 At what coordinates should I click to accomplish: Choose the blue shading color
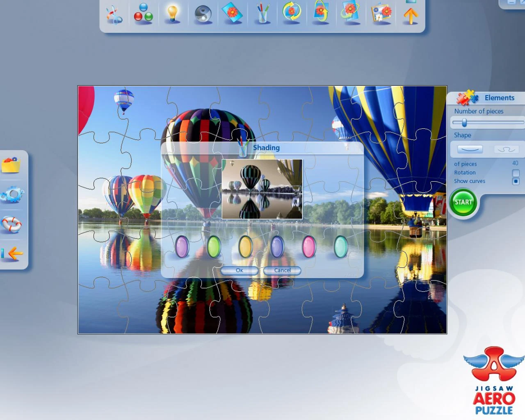pos(277,247)
